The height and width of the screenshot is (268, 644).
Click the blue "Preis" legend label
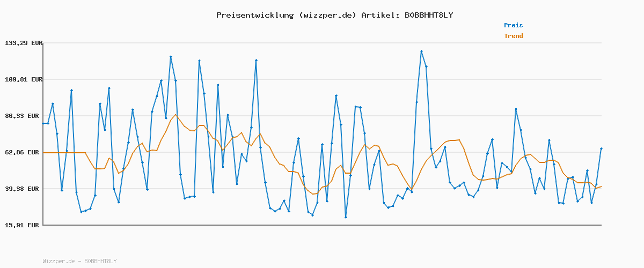[x=513, y=25]
